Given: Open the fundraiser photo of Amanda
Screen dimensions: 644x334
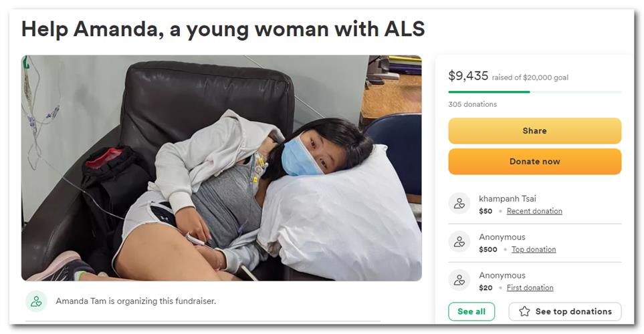Looking at the screenshot, I should tap(221, 168).
